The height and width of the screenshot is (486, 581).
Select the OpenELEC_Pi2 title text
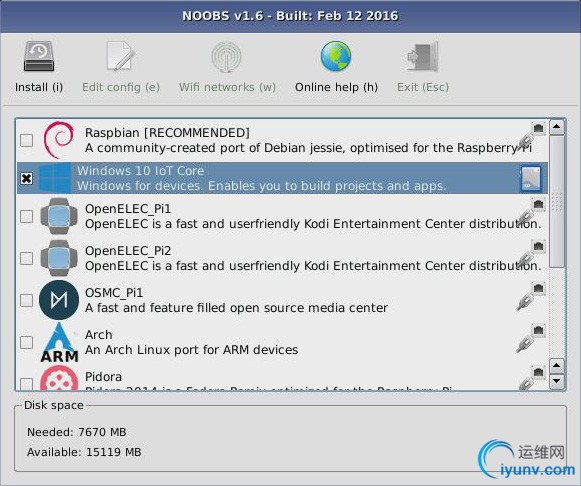click(x=128, y=251)
